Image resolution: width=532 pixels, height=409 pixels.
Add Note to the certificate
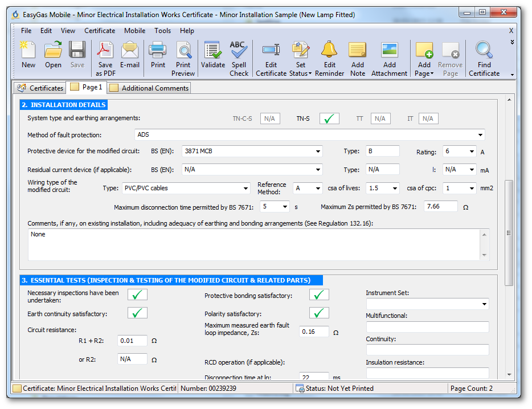coord(358,59)
